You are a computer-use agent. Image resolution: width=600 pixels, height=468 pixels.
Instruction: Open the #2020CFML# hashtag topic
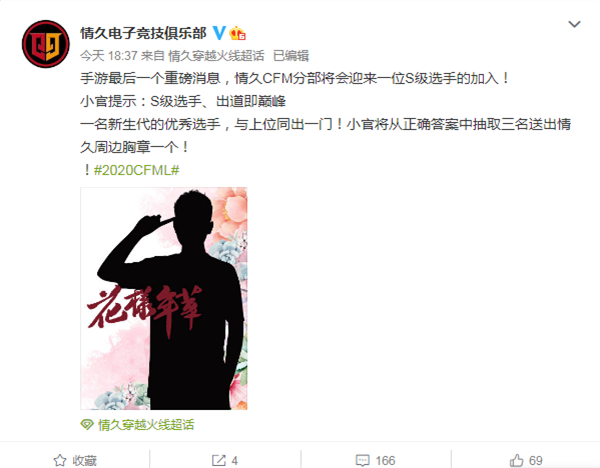click(x=137, y=170)
